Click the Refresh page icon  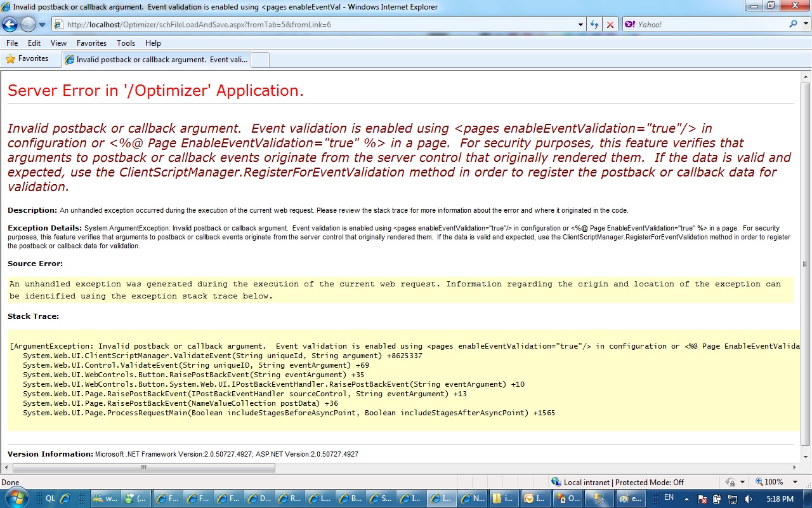click(594, 25)
